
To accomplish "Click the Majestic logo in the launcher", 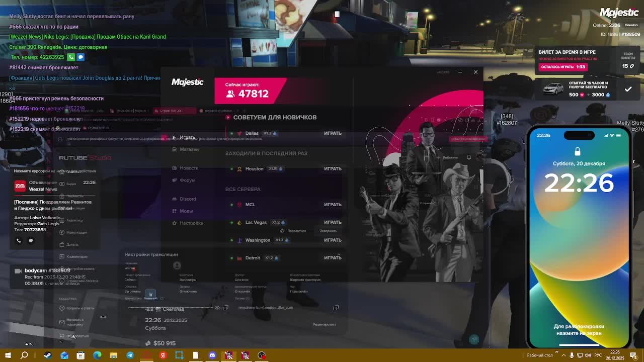I will coord(188,82).
